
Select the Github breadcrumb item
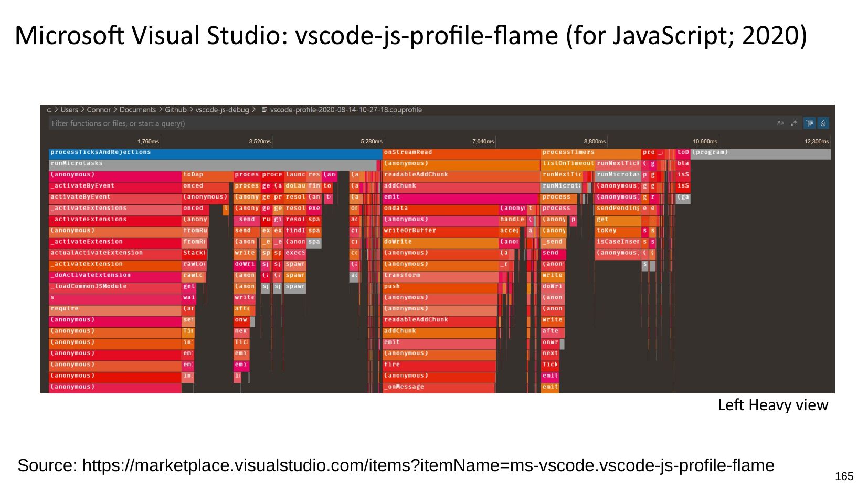click(176, 110)
